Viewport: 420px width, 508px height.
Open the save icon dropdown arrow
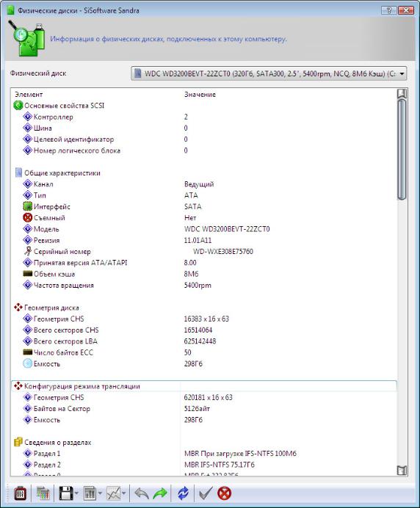click(76, 493)
